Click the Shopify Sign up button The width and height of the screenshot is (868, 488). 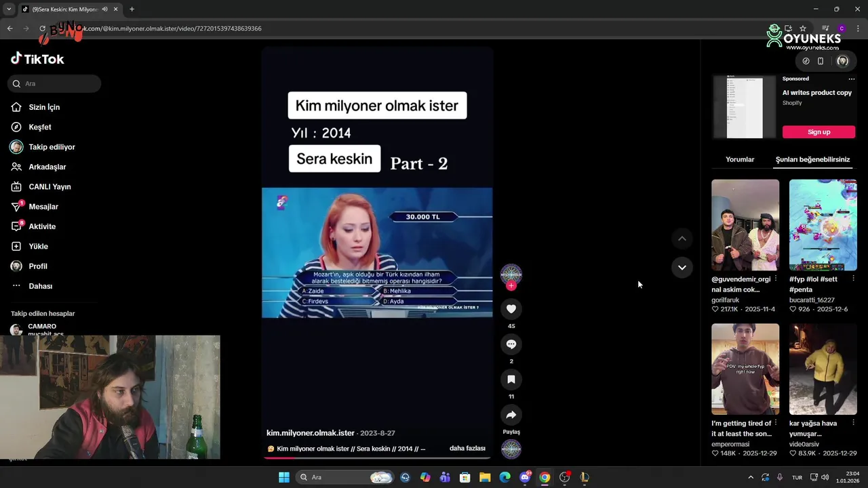tap(818, 131)
